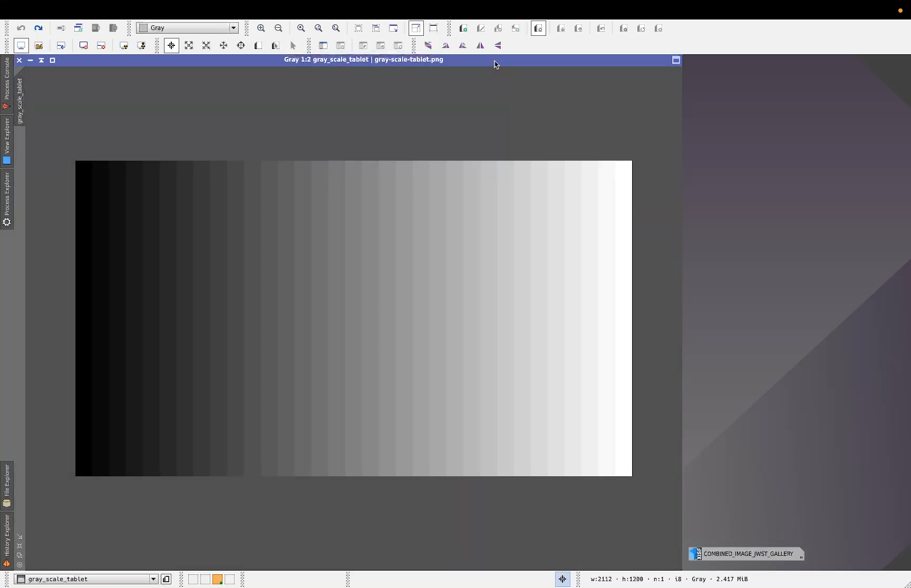The width and height of the screenshot is (911, 588).
Task: Select the zoom-in arrows mode tool
Action: [189, 45]
